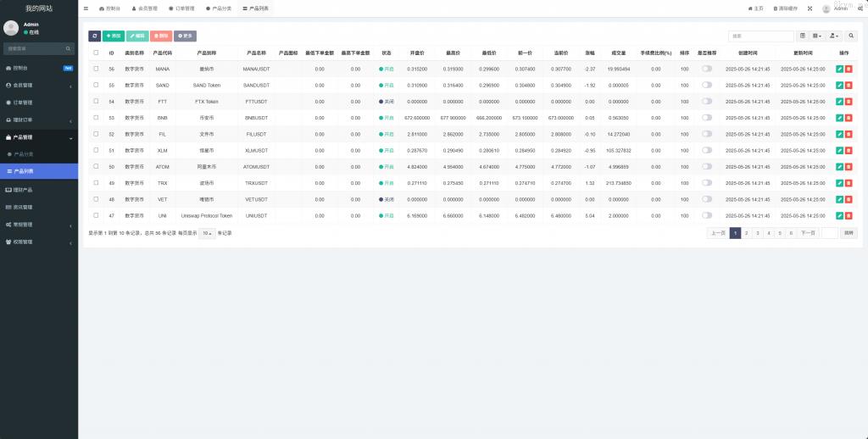868x439 pixels.
Task: Toggle the 是否推荐 switch for ATOM row
Action: coord(706,167)
